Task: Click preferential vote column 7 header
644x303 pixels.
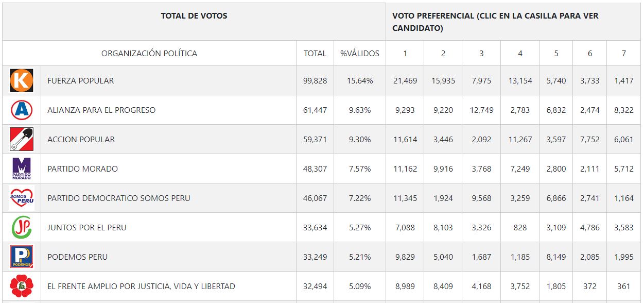Action: pyautogui.click(x=623, y=53)
